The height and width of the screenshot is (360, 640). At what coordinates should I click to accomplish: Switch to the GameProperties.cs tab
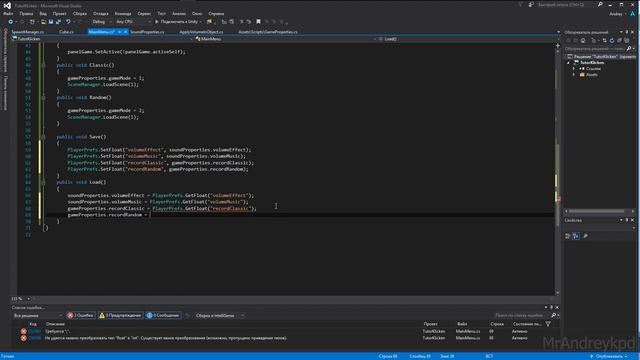pyautogui.click(x=268, y=32)
